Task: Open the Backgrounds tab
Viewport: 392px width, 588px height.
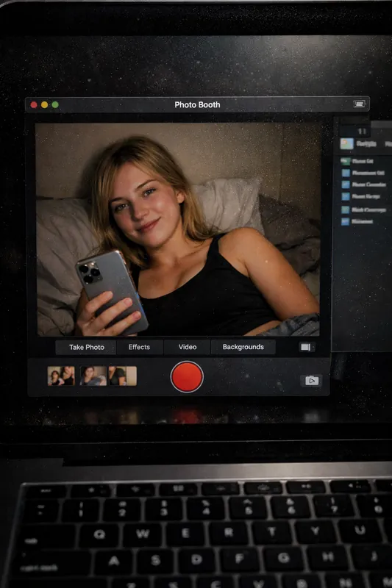Action: pos(243,347)
